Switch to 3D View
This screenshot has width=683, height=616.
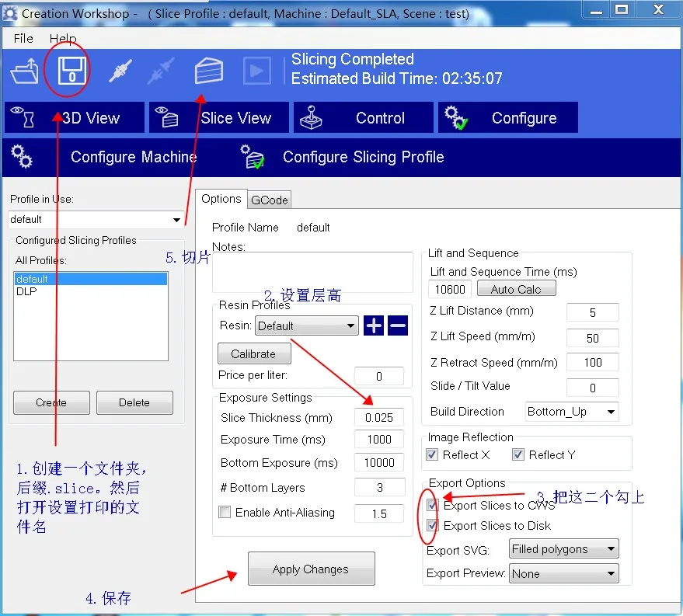[75, 117]
